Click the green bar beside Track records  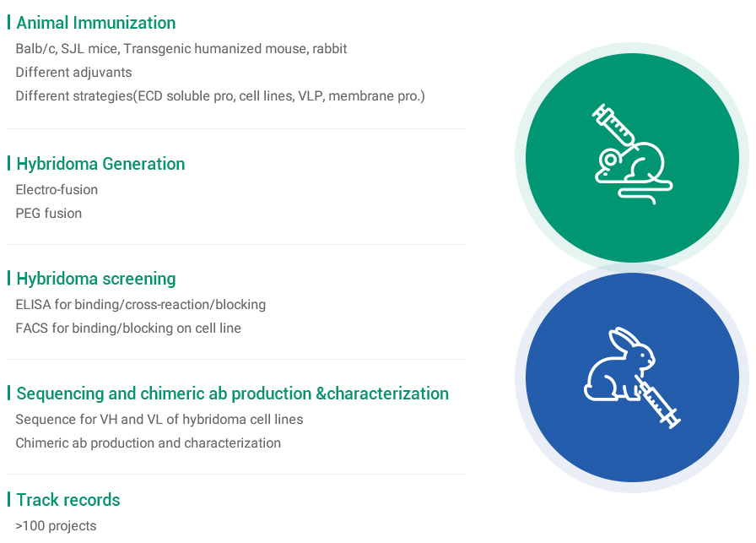pyautogui.click(x=8, y=500)
